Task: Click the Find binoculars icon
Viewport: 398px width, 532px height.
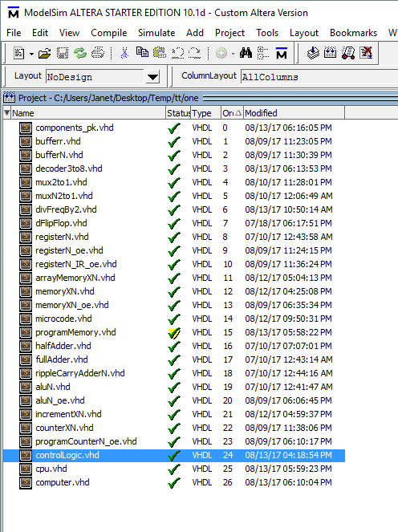Action: [x=246, y=53]
